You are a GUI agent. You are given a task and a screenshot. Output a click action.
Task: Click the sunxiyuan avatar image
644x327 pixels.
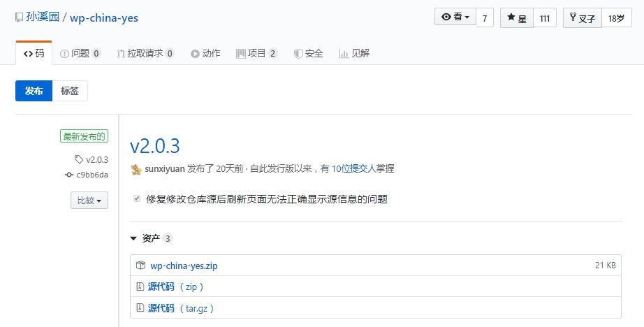tap(136, 169)
